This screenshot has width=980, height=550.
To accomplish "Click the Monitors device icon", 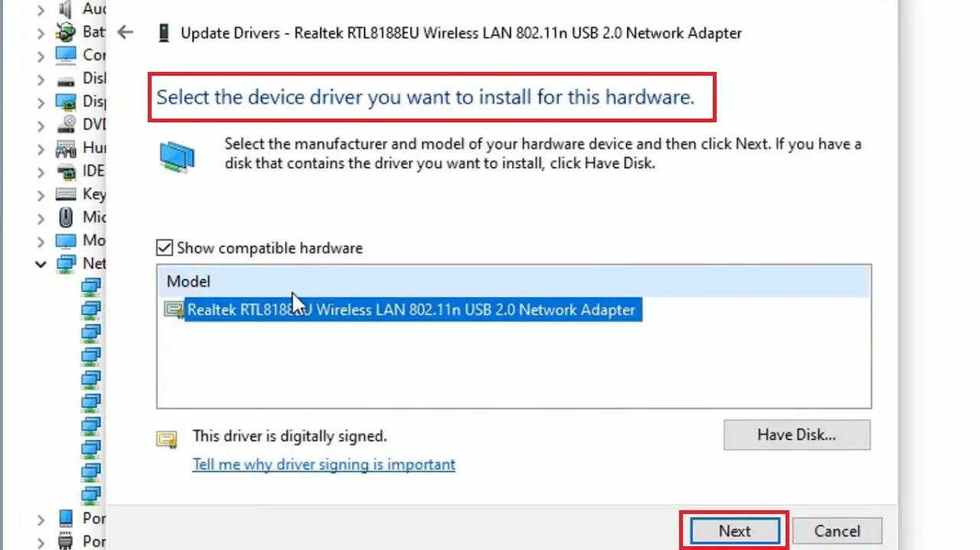I will (x=65, y=240).
